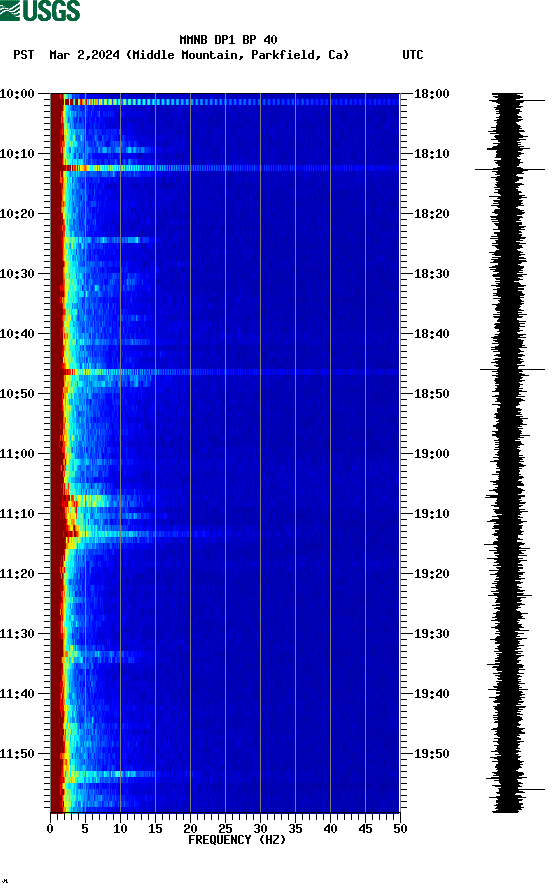Click '(Middle Mountain, Parkfield, Ca)' location text
The width and height of the screenshot is (552, 892).
(237, 55)
